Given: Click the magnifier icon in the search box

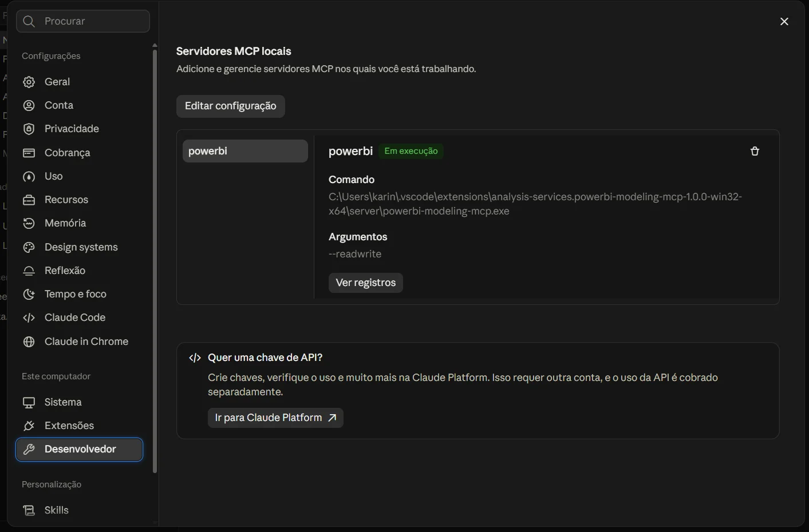Looking at the screenshot, I should point(29,21).
